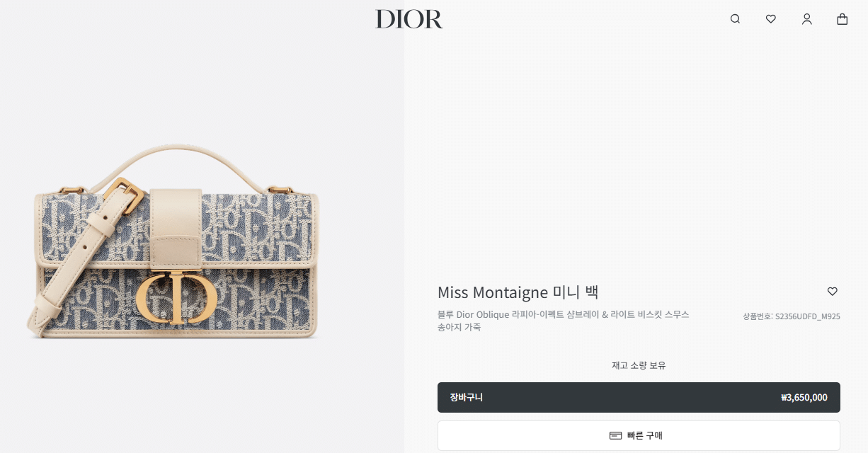Open the search magnifier icon

[x=735, y=19]
